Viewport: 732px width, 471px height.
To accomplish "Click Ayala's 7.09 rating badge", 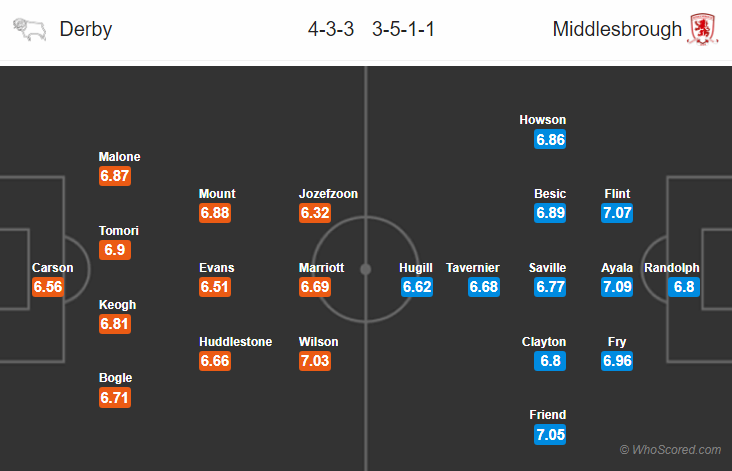I will point(617,287).
